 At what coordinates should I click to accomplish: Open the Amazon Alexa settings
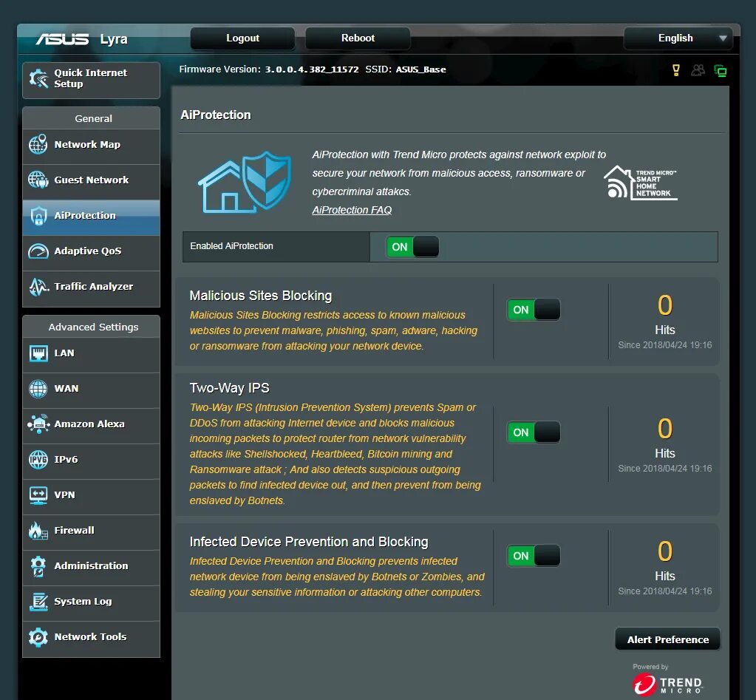[91, 424]
